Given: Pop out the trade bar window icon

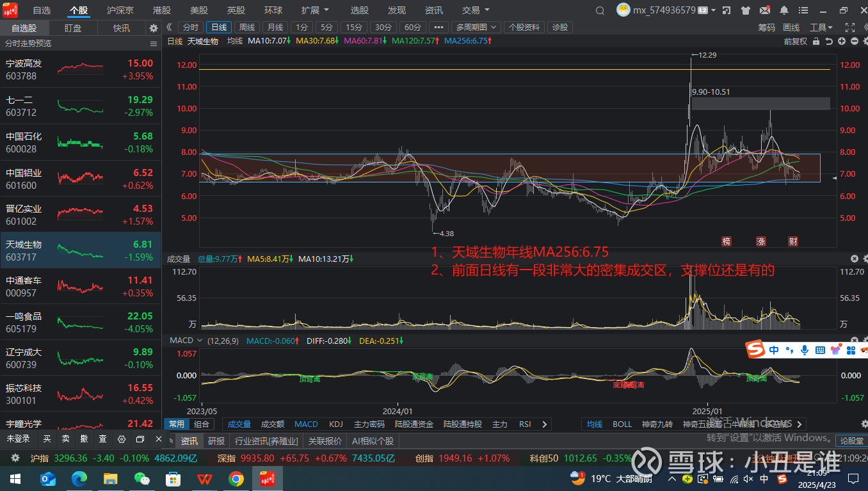Looking at the screenshot, I should tap(140, 439).
